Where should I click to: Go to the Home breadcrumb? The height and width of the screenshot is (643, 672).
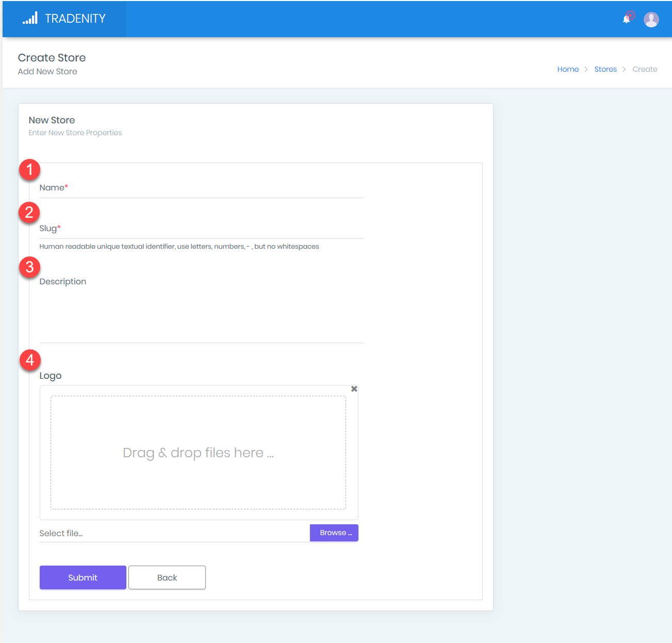pos(568,69)
